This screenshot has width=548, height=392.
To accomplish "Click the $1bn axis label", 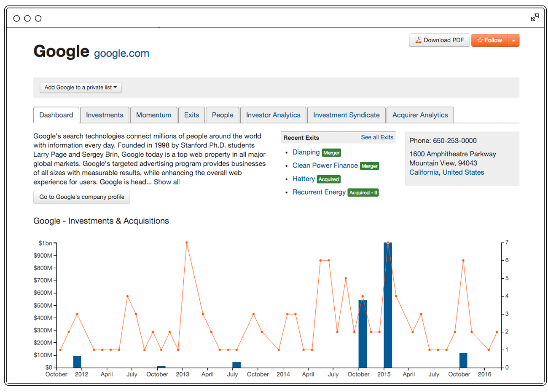I will [x=45, y=243].
